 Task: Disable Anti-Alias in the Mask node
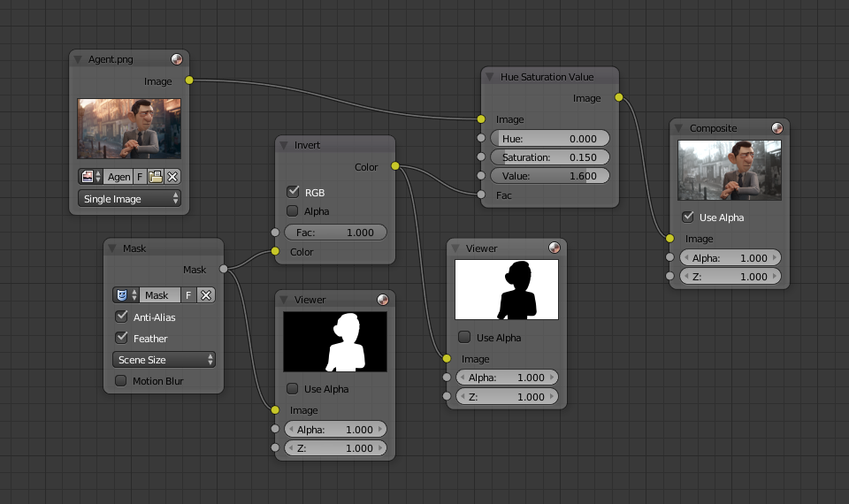click(121, 317)
